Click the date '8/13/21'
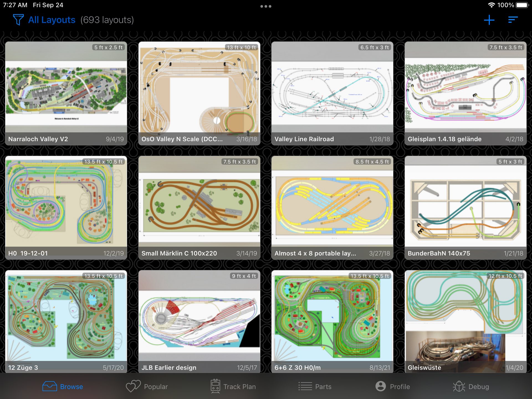 coord(380,368)
